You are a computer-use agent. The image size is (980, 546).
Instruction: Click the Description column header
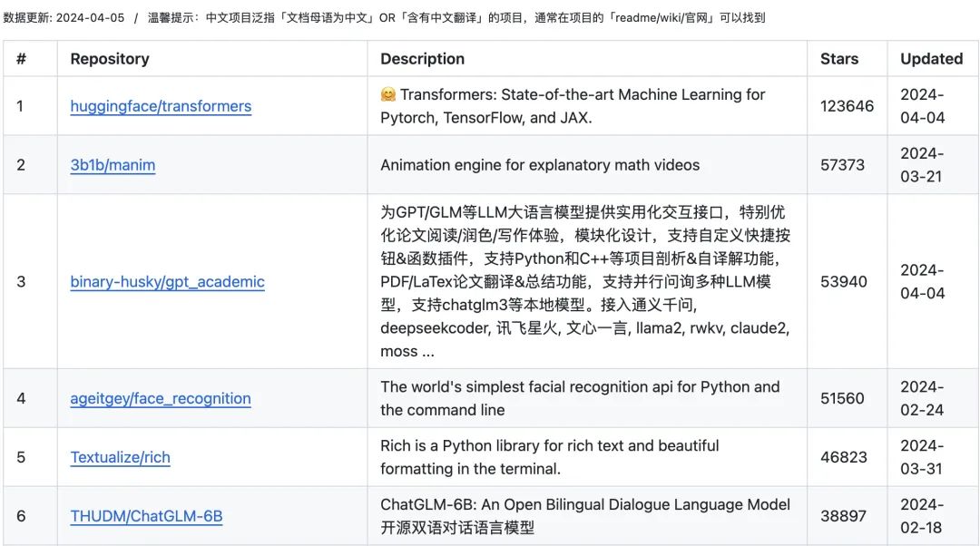[420, 58]
